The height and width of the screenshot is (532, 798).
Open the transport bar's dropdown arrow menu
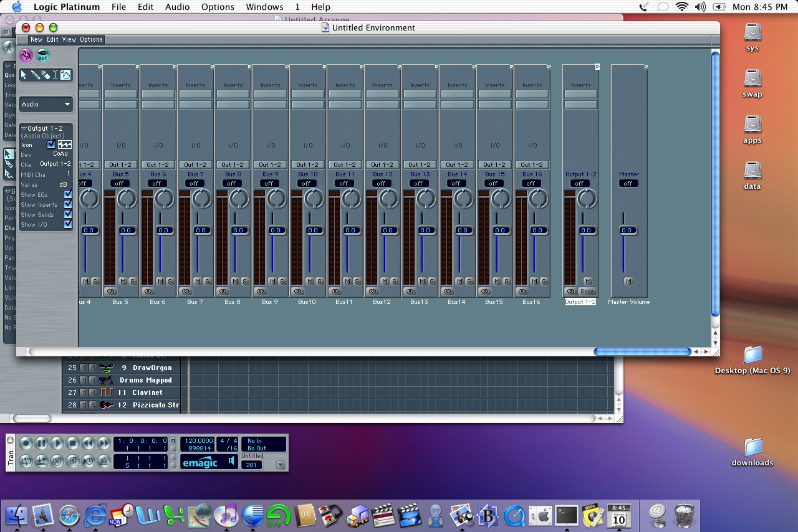pyautogui.click(x=281, y=465)
